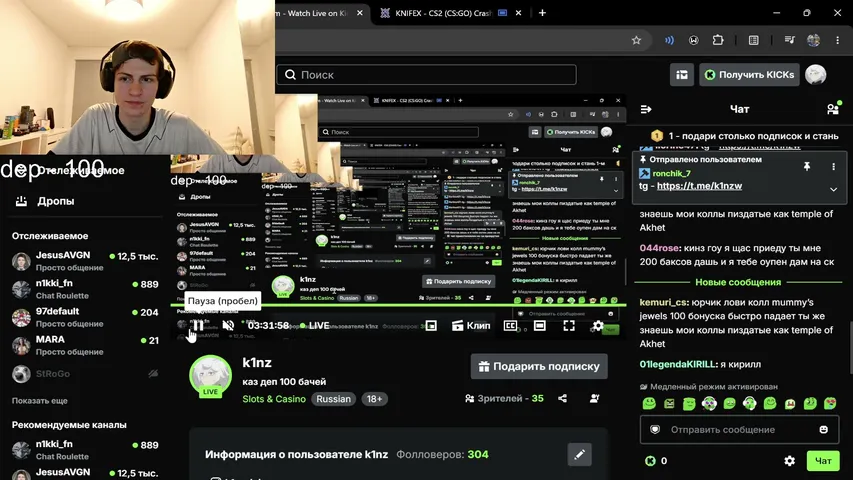
Task: Click the shield identity icon in message box
Action: (x=655, y=429)
